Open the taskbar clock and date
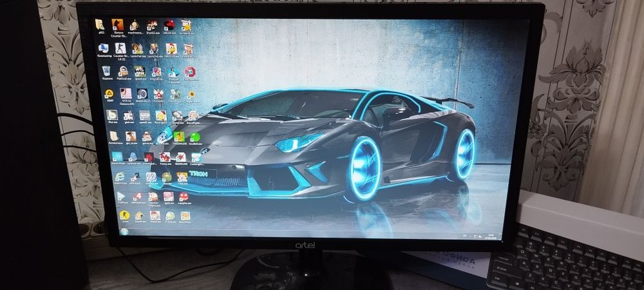Screen dimensions: 644x290 coord(491,237)
